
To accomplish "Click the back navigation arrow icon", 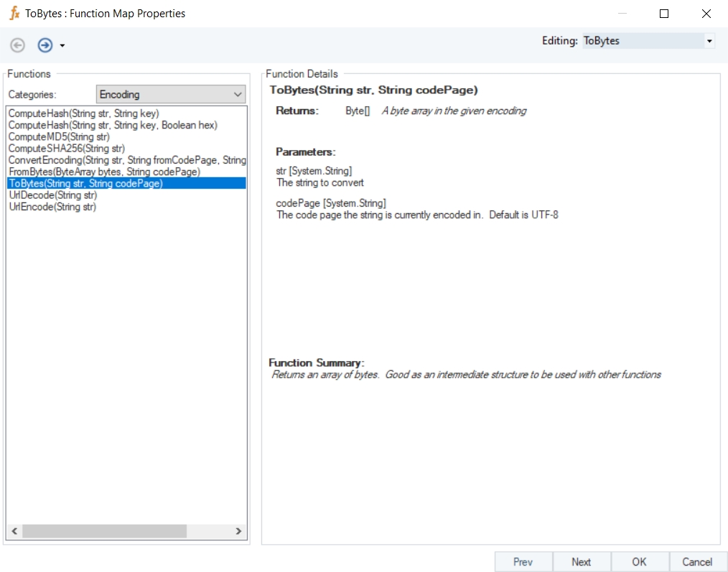I will click(17, 45).
